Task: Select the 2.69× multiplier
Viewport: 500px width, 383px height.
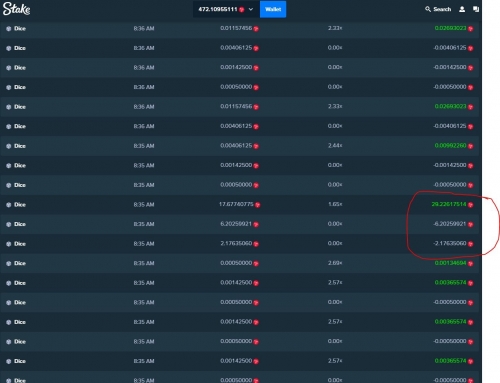Action: 335,263
